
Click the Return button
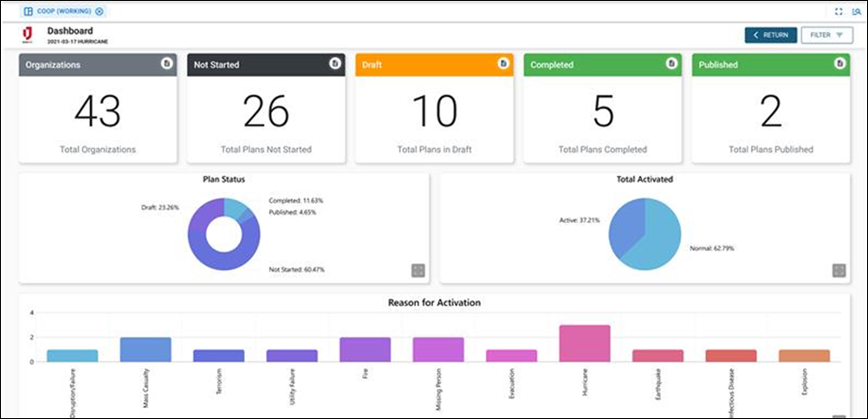770,35
